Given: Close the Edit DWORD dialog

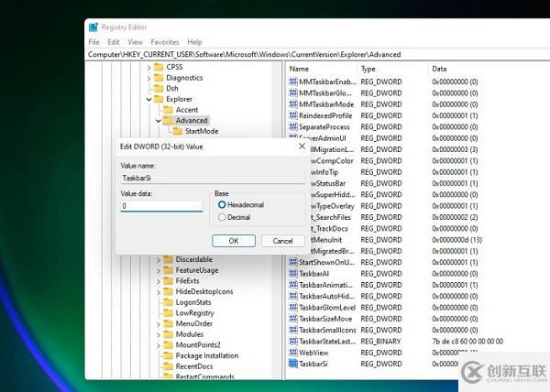Looking at the screenshot, I should 302,147.
